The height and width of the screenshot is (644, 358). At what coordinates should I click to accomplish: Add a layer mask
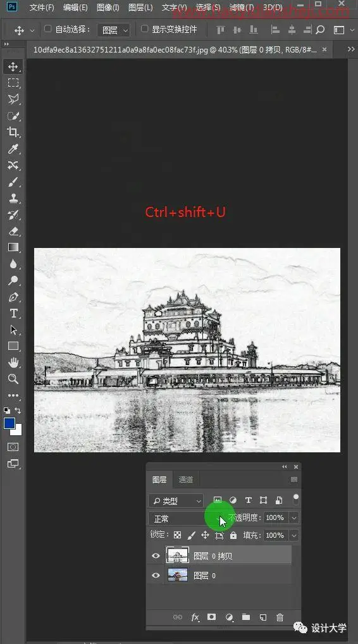[211, 617]
